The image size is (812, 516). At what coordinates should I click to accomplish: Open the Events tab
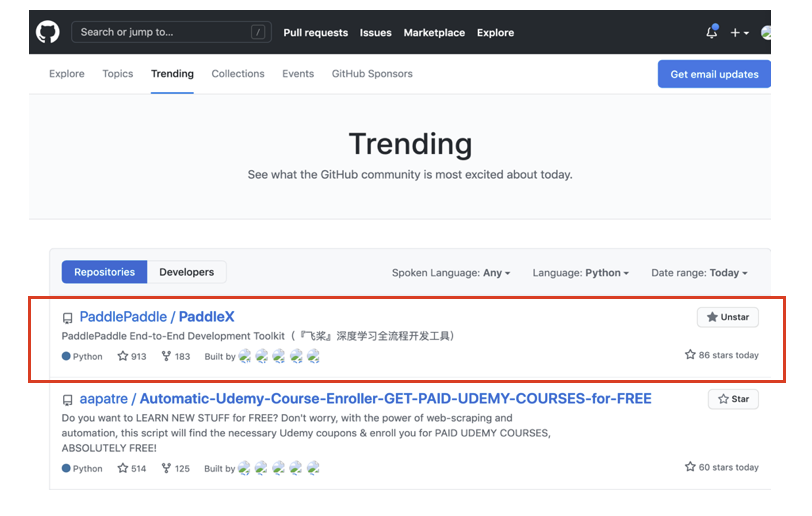coord(298,74)
